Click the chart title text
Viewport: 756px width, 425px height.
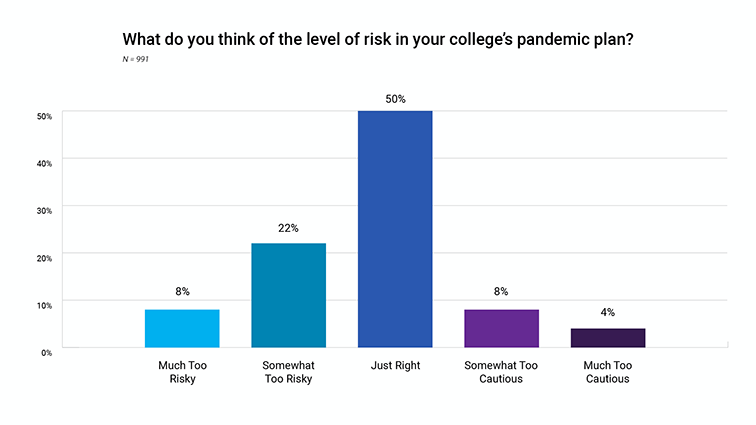pyautogui.click(x=378, y=41)
